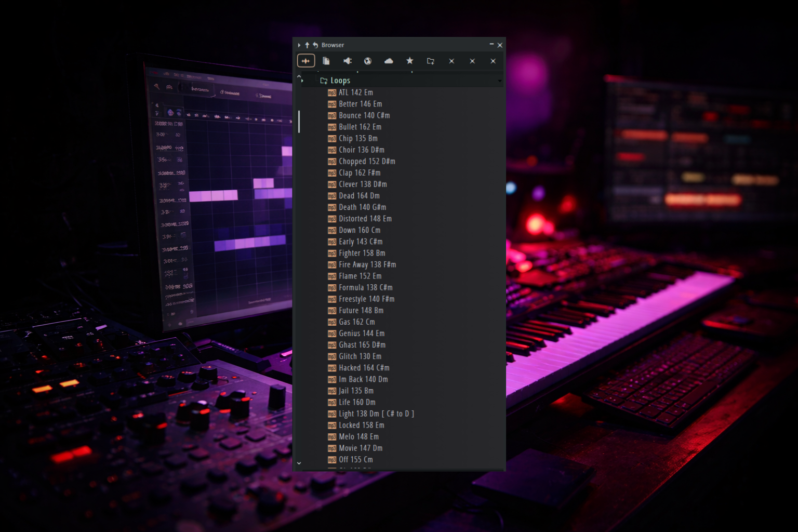Select the Fire Away 138 F#m file
Viewport: 798px width, 532px height.
367,264
